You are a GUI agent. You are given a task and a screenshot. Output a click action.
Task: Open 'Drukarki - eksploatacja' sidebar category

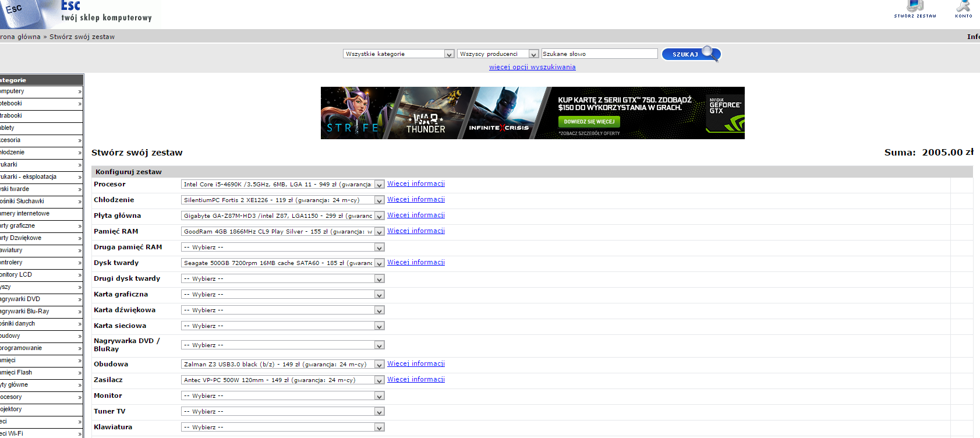pos(41,177)
